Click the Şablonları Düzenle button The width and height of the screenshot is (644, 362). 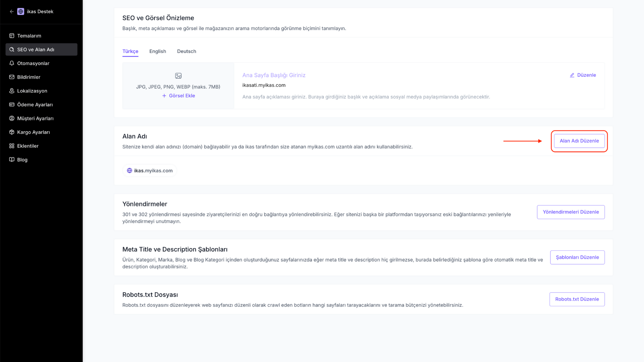tap(577, 257)
